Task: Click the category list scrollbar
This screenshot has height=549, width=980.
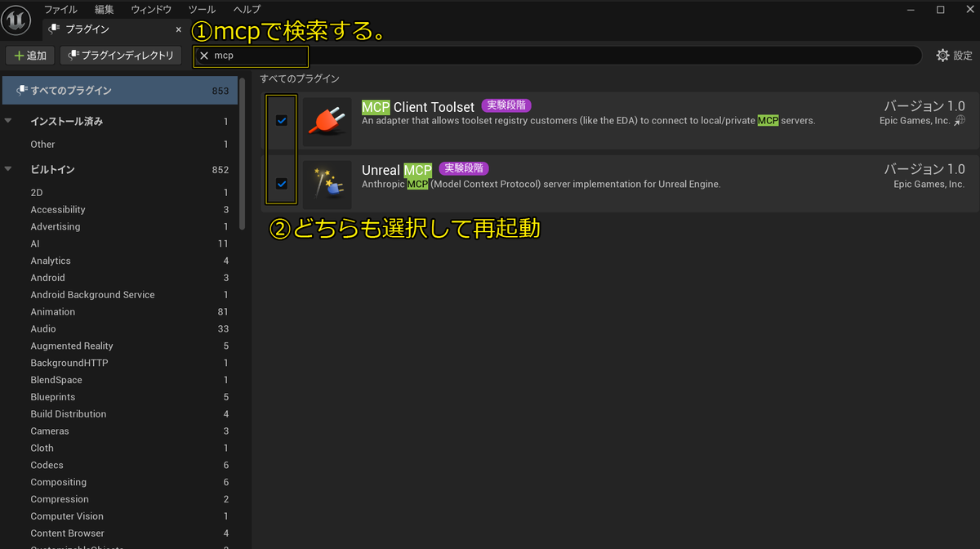Action: click(243, 154)
